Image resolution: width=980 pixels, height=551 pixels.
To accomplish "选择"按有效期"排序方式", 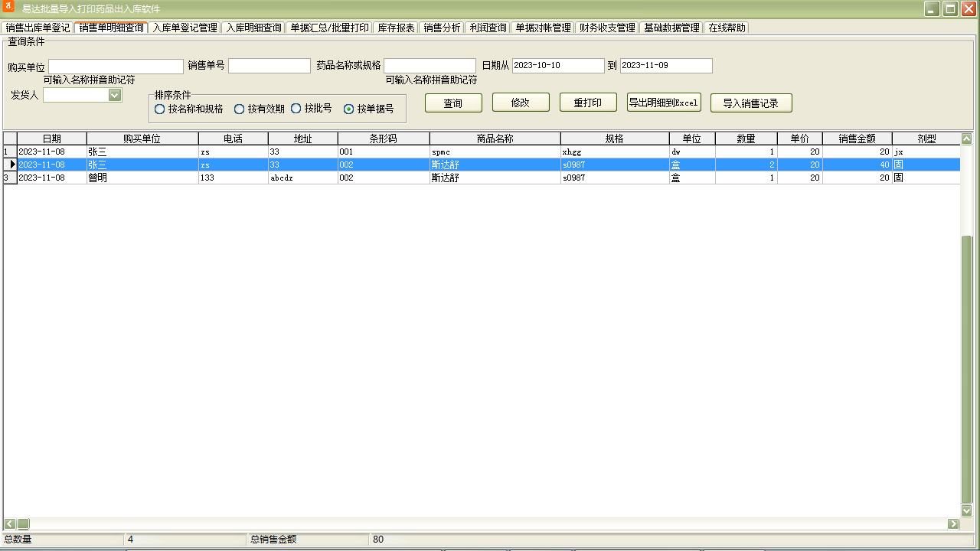I will (239, 109).
